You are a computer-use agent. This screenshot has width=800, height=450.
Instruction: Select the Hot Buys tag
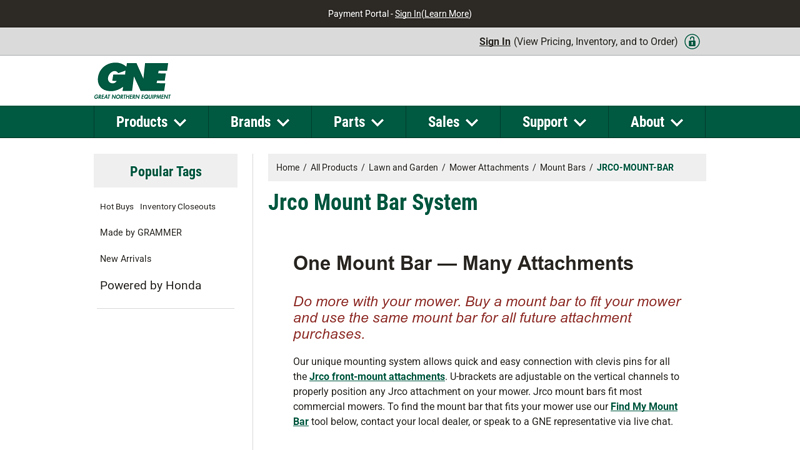coord(116,207)
